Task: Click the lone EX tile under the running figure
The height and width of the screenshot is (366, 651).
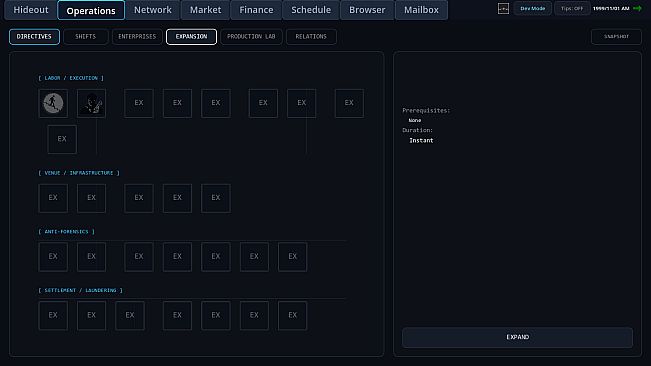Action: 62,139
